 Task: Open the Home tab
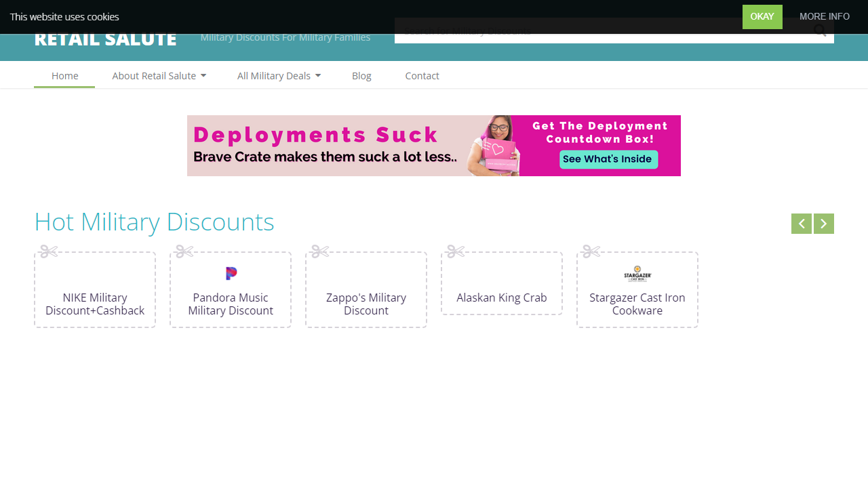64,76
